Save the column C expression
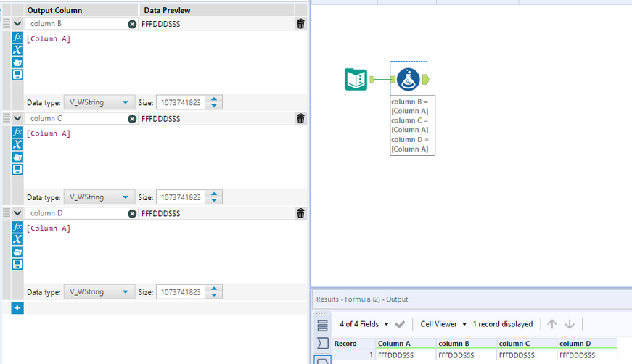Viewport: 632px width, 364px height. click(17, 170)
